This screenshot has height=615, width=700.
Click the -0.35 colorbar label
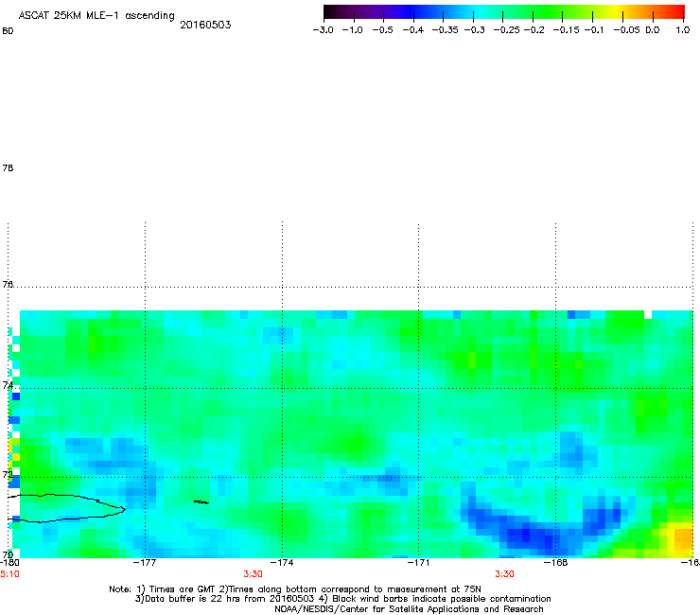(x=446, y=30)
